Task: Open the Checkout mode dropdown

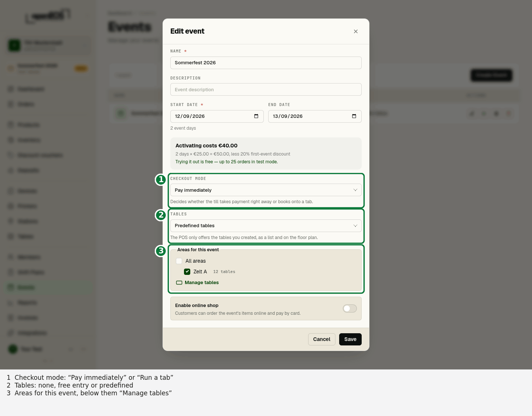Action: (x=266, y=190)
